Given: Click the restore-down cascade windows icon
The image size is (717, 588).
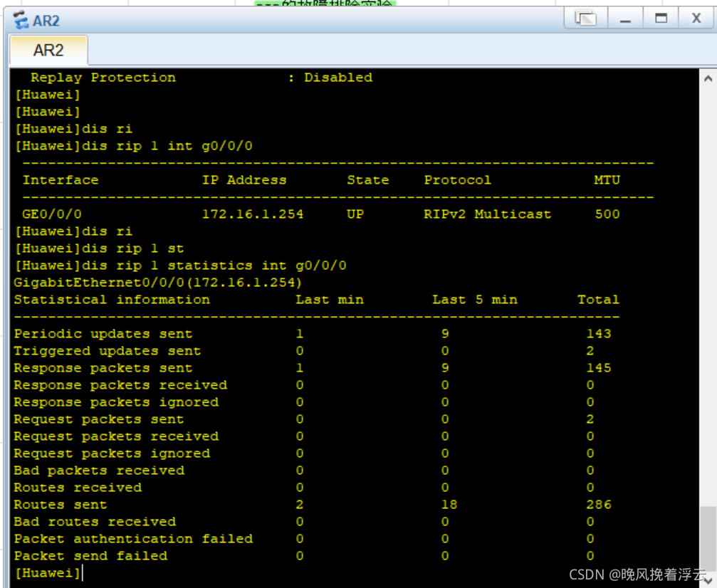Looking at the screenshot, I should 586,19.
